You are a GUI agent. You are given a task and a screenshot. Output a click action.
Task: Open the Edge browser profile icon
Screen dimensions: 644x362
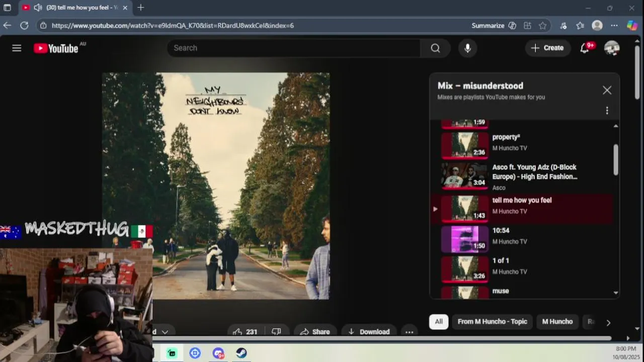[597, 25]
